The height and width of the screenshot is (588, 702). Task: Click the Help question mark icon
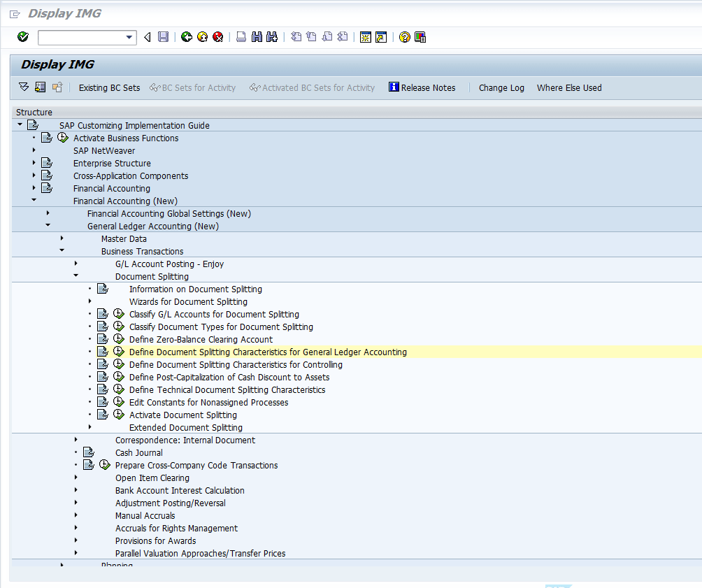(404, 36)
